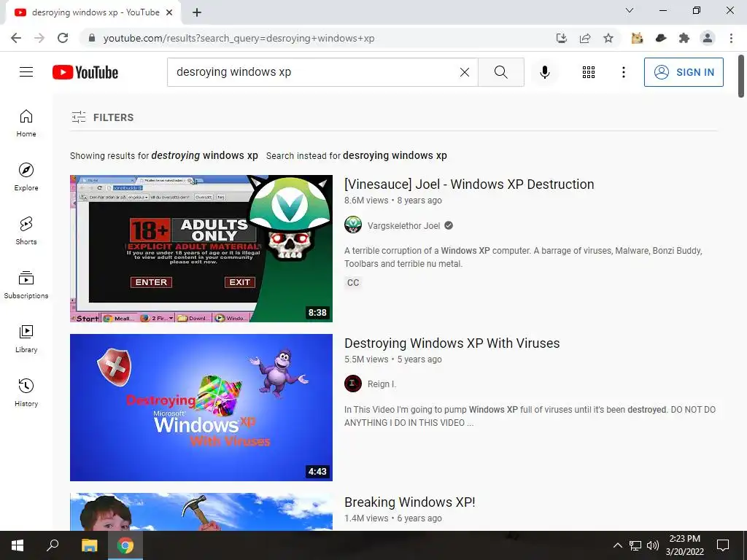This screenshot has height=560, width=747.
Task: Click the page vertical scrollbar
Action: tap(741, 76)
